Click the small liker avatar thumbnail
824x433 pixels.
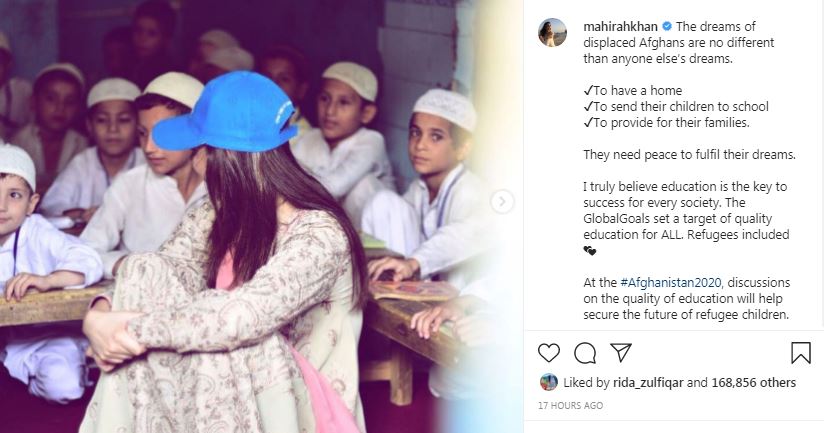(x=549, y=382)
